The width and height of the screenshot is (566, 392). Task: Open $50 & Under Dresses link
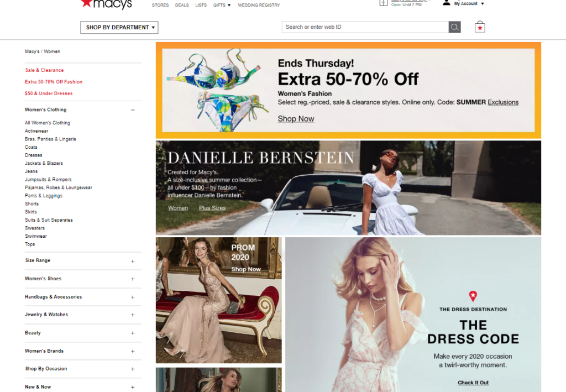pos(49,93)
